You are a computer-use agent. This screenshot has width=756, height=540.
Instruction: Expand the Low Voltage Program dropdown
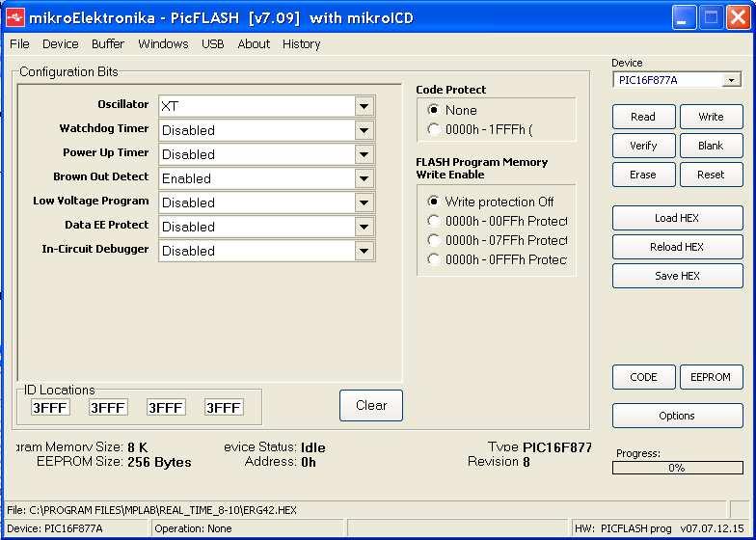[x=364, y=202]
